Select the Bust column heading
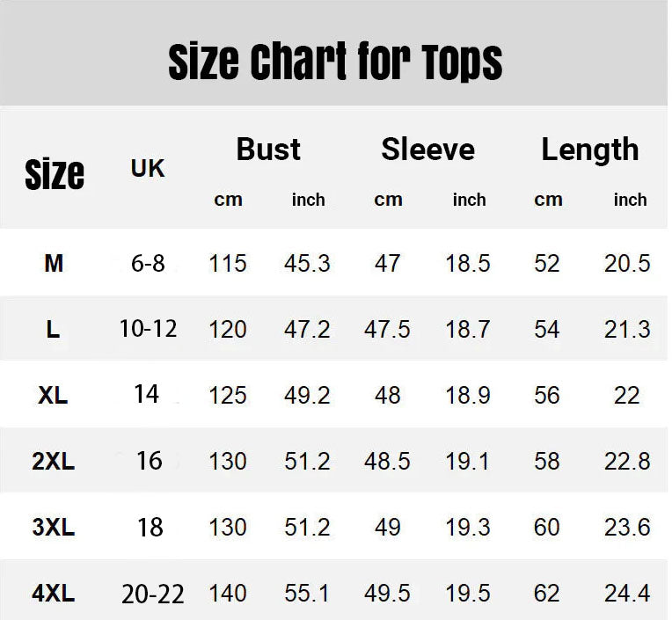This screenshot has height=620, width=672. click(268, 150)
